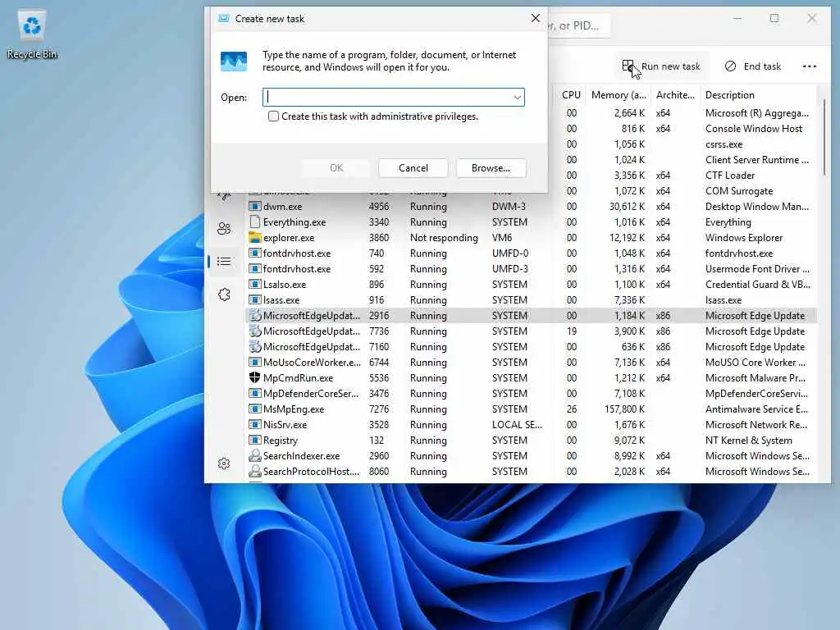The height and width of the screenshot is (630, 840).
Task: Open the Users tab in the sidebar
Action: pos(224,229)
